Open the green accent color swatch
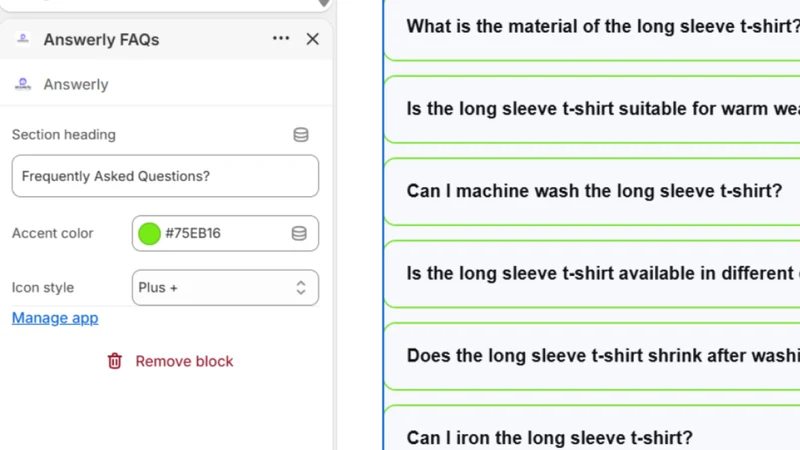This screenshot has width=800, height=450. [x=149, y=233]
